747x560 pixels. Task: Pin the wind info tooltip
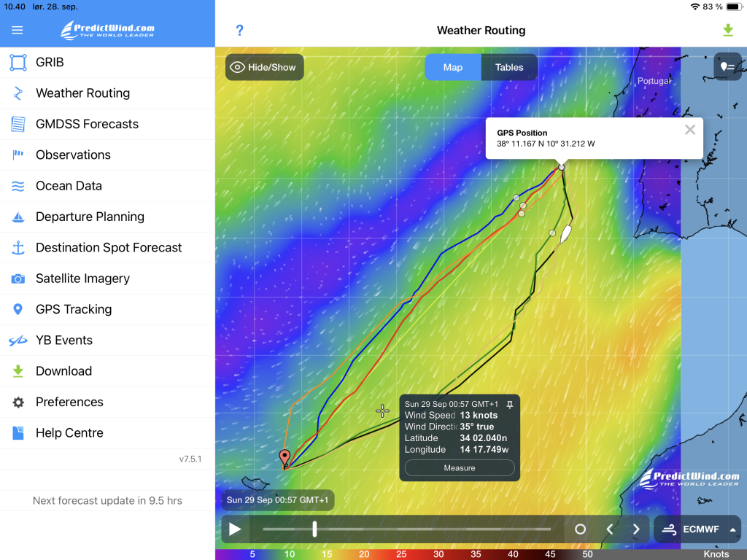pos(510,405)
